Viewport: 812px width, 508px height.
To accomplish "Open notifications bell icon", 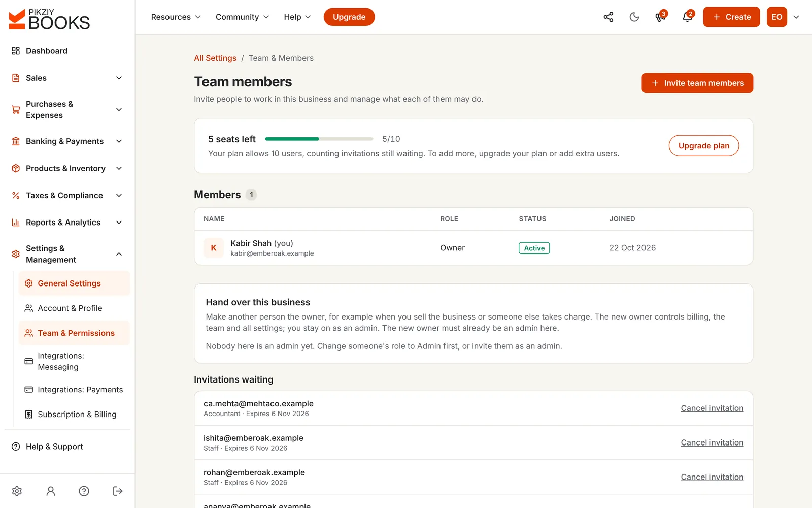I will [687, 17].
